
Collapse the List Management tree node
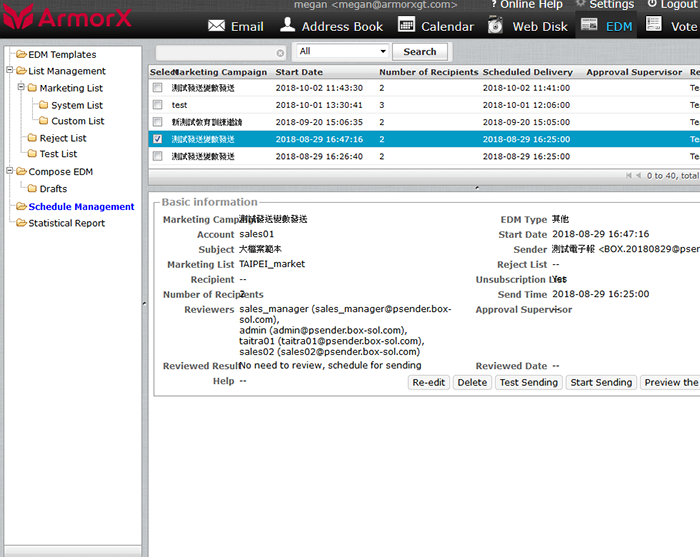(x=9, y=71)
